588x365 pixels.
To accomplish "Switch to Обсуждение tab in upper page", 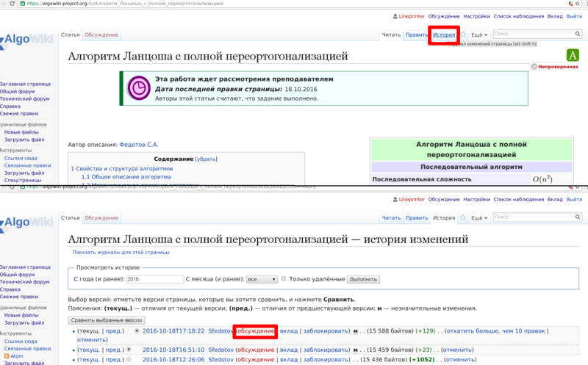I will (x=101, y=35).
